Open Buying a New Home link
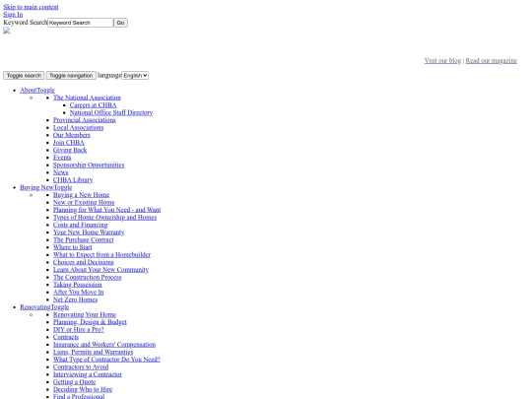The width and height of the screenshot is (532, 399). click(82, 195)
